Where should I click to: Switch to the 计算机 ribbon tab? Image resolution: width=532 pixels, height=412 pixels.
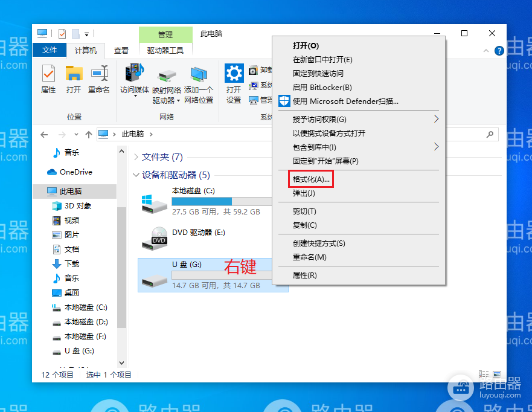[x=86, y=51]
